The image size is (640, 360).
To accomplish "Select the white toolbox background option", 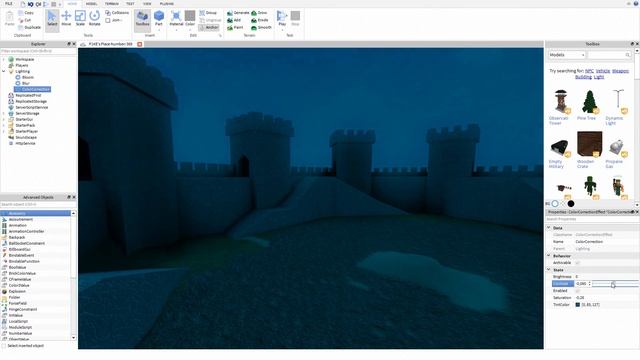I will [x=555, y=203].
